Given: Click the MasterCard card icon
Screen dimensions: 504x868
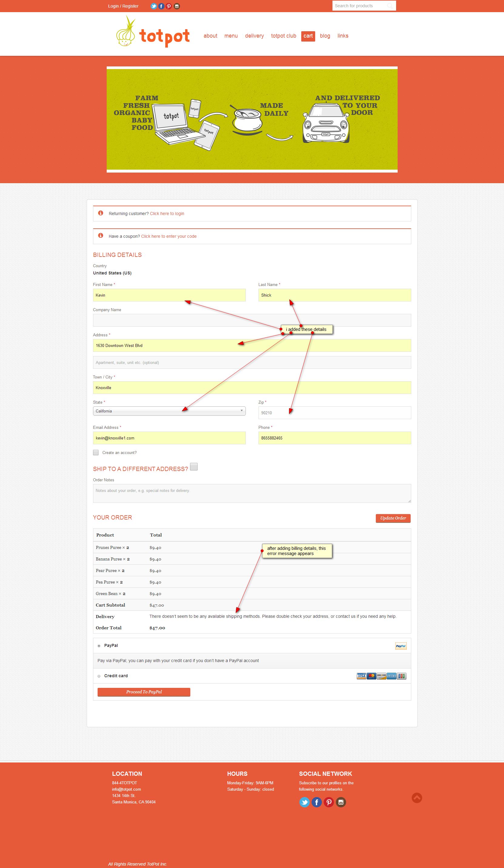Looking at the screenshot, I should click(371, 676).
